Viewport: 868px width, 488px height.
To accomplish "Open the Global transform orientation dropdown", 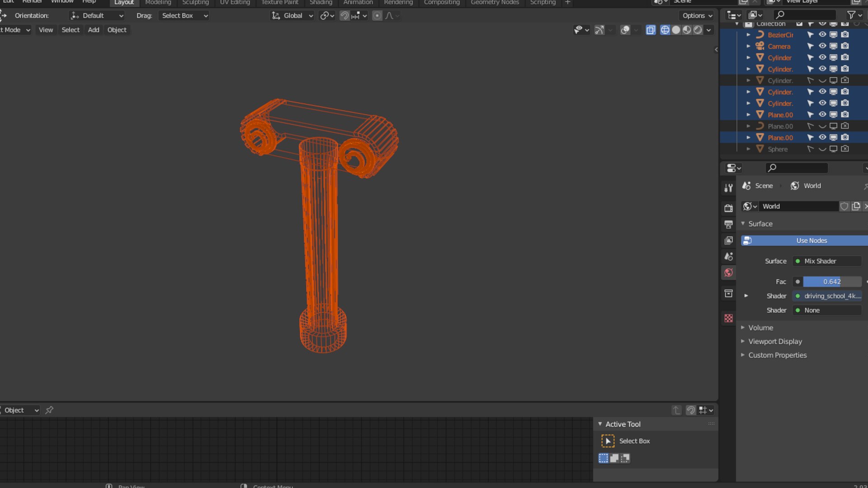I will (292, 16).
